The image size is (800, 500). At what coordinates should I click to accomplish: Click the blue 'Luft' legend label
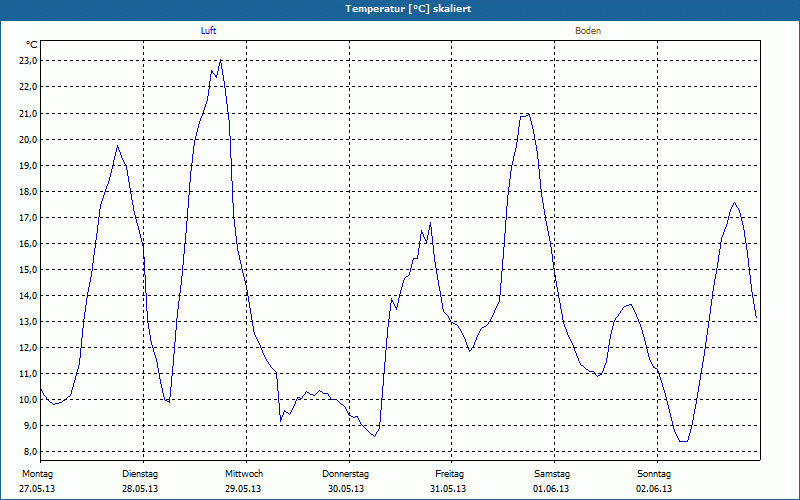click(208, 31)
